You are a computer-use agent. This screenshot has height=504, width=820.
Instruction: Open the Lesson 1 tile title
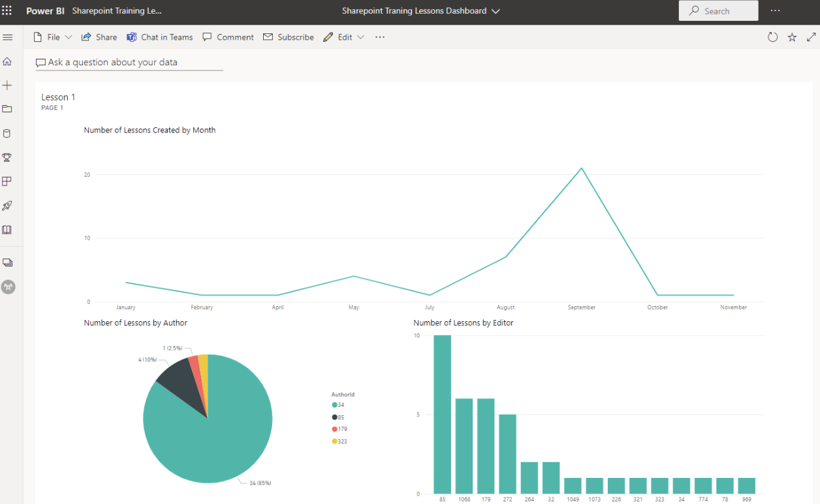[x=58, y=97]
